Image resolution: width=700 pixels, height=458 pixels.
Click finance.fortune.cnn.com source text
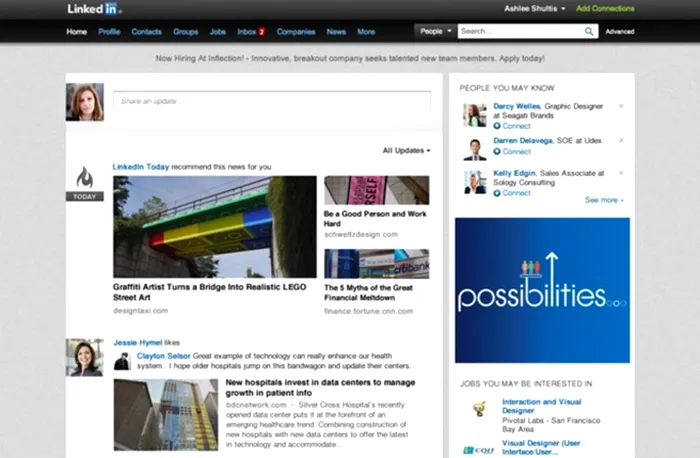pyautogui.click(x=368, y=311)
